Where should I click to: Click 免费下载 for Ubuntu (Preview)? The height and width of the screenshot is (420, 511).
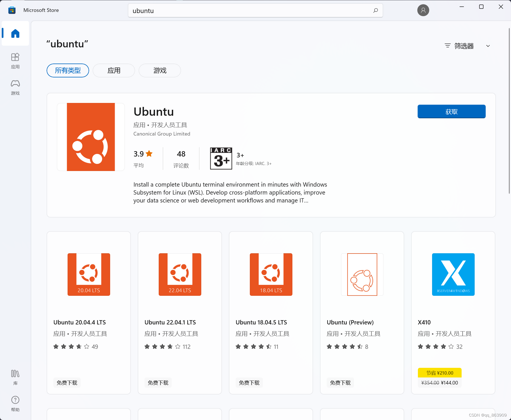[340, 383]
